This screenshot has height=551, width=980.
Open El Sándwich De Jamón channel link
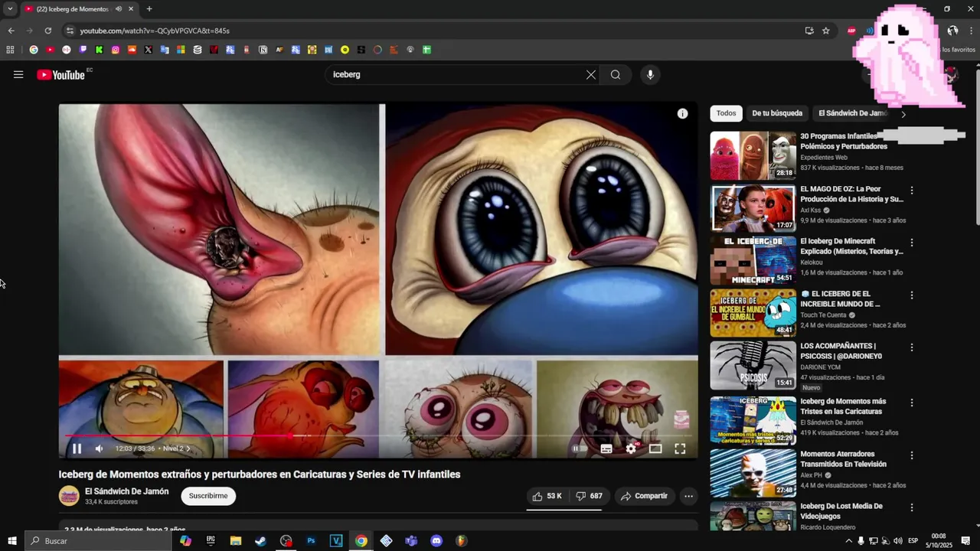click(127, 491)
